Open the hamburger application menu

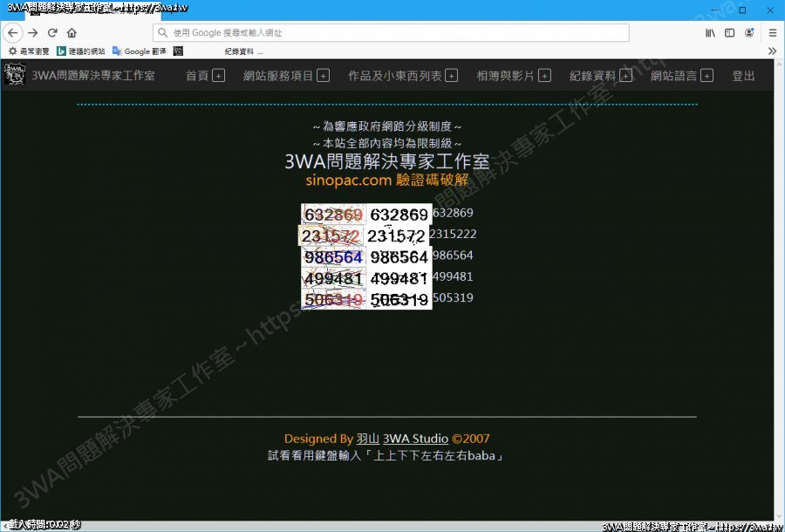coord(772,33)
